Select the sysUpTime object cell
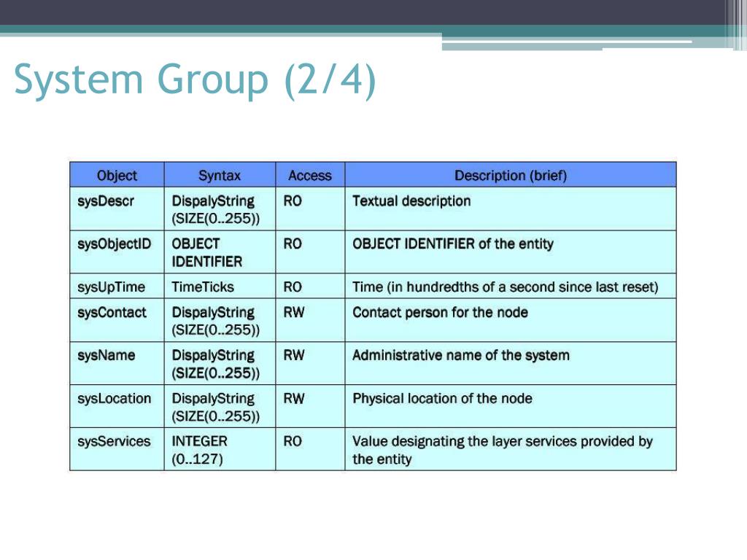Screen dimensions: 747x560 click(x=117, y=286)
